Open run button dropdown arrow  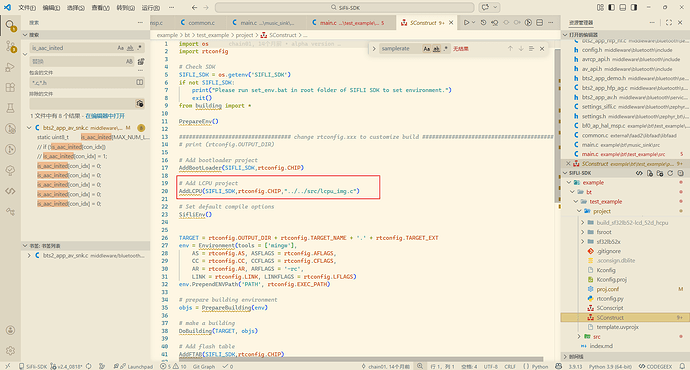[x=473, y=22]
